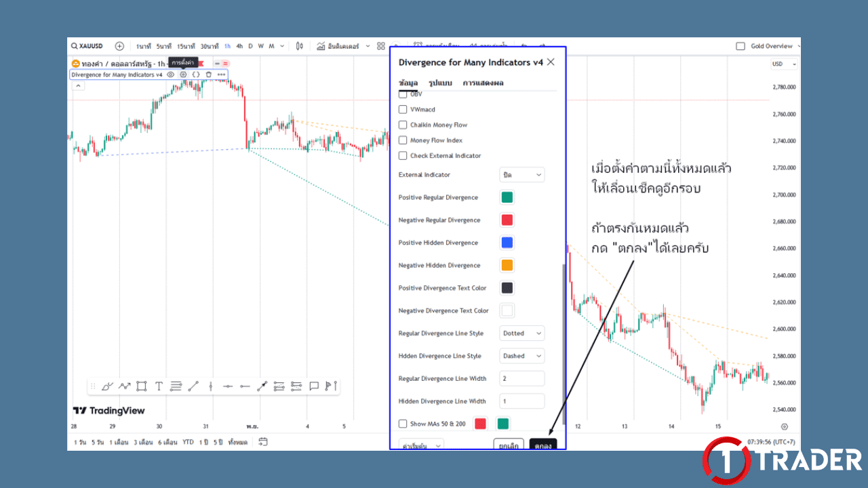
Task: Select the parallel lines tool
Action: pyautogui.click(x=176, y=386)
